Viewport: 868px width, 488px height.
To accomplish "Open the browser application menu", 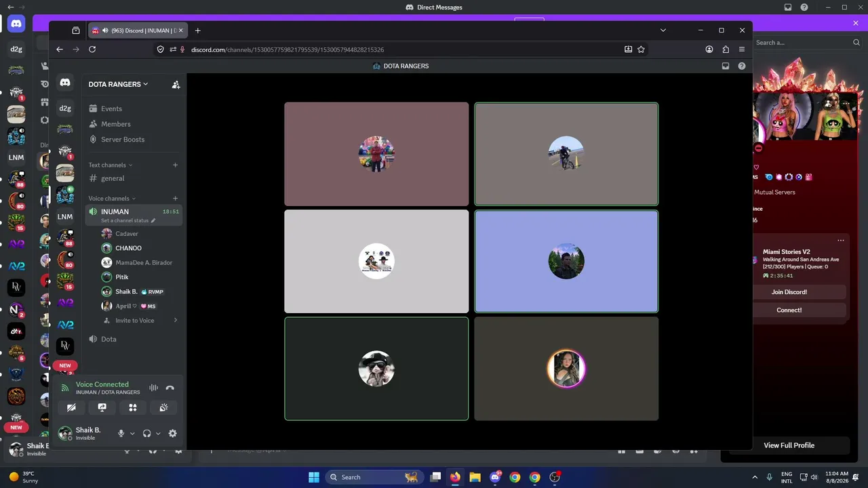I will click(x=742, y=49).
